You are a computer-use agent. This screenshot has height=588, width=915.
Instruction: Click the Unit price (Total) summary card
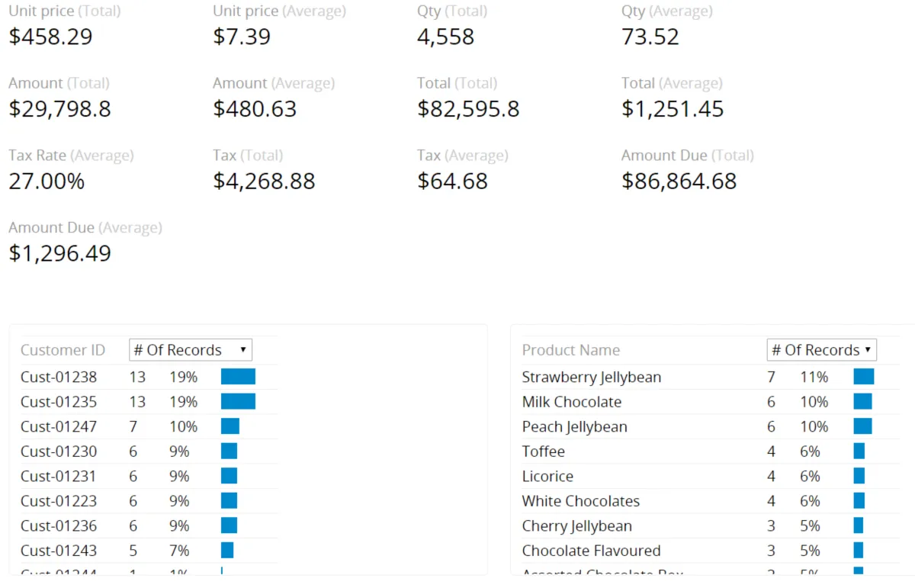coord(50,37)
